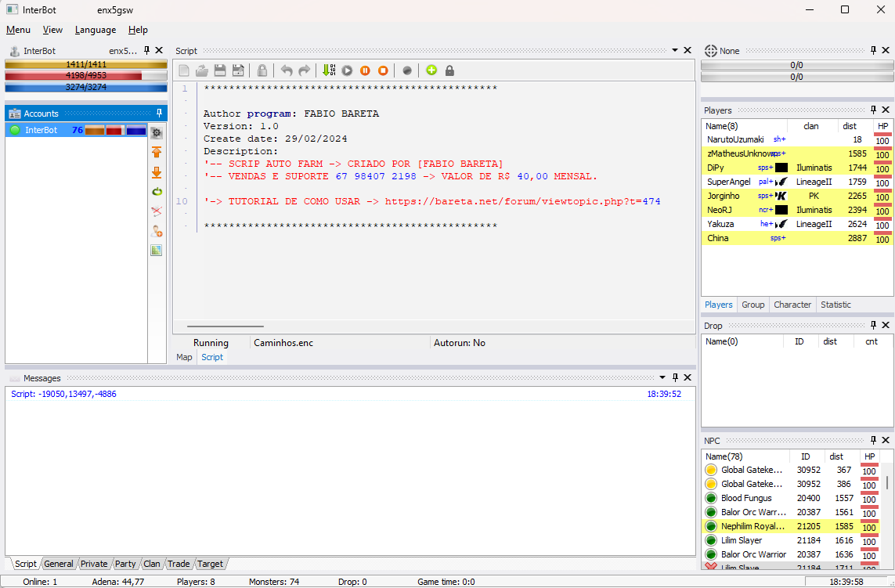Screen dimensions: 895x588
Task: Click the add account user icon
Action: [x=157, y=231]
